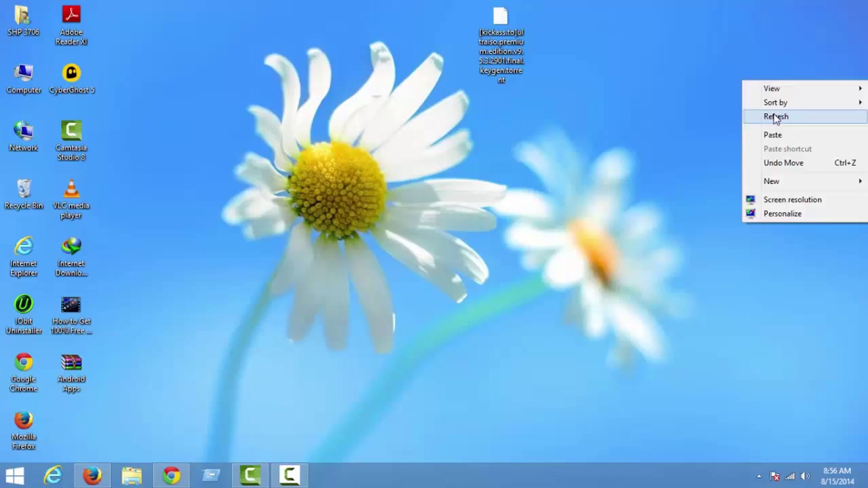Viewport: 868px width, 488px height.
Task: Switch to Firefox in the taskbar
Action: 92,475
